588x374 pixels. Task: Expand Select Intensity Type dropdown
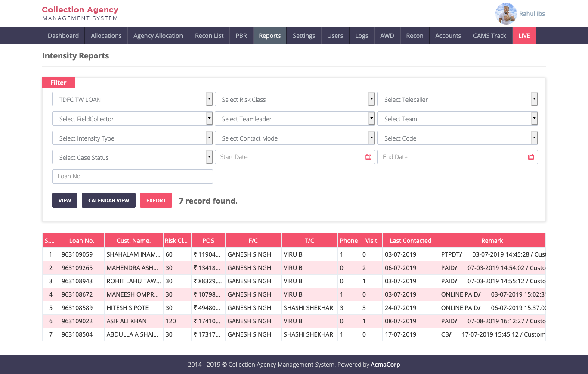tap(133, 138)
